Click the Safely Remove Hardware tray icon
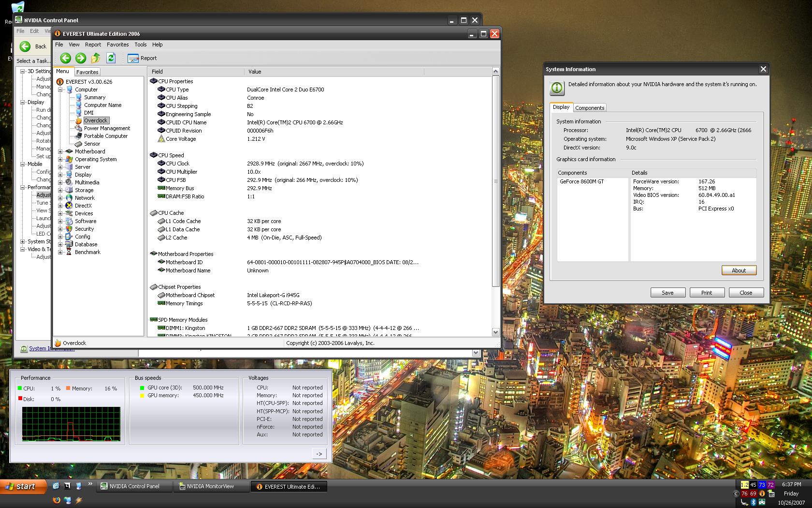This screenshot has height=508, width=812. (744, 503)
